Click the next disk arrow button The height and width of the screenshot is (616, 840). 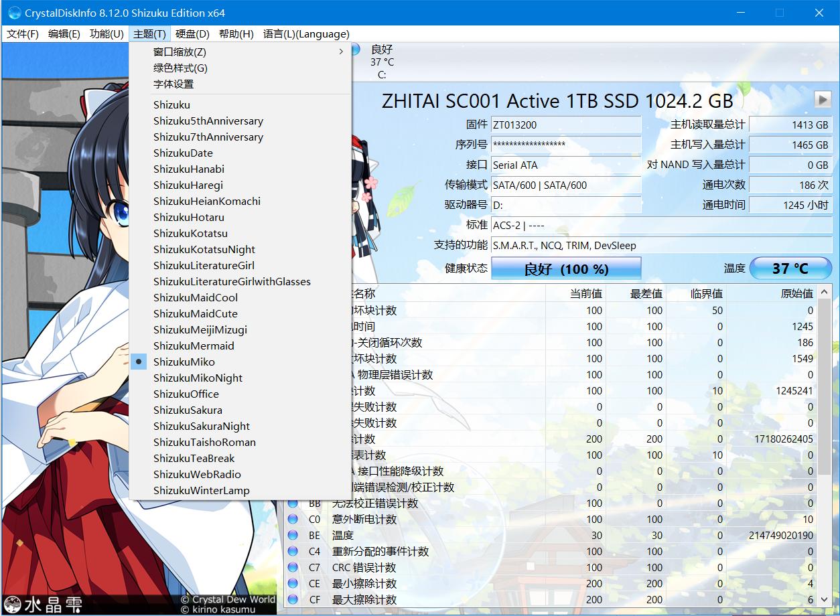point(823,100)
